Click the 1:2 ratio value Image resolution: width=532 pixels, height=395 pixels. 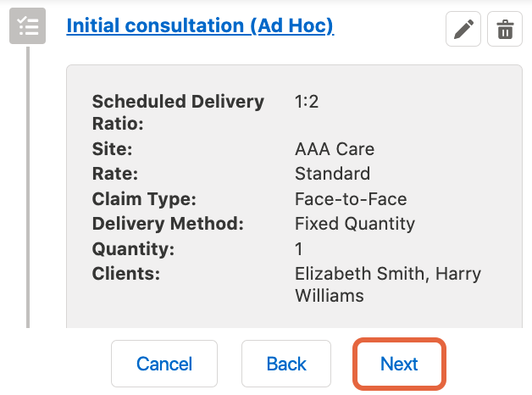tap(307, 102)
